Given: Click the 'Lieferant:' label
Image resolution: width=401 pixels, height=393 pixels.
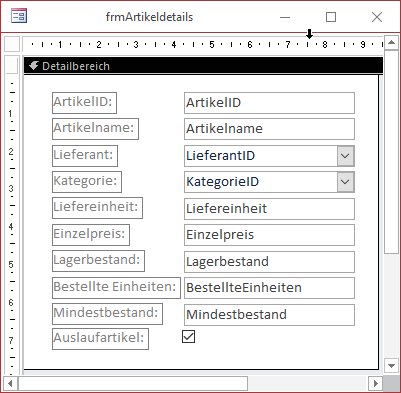Looking at the screenshot, I should pyautogui.click(x=85, y=156).
